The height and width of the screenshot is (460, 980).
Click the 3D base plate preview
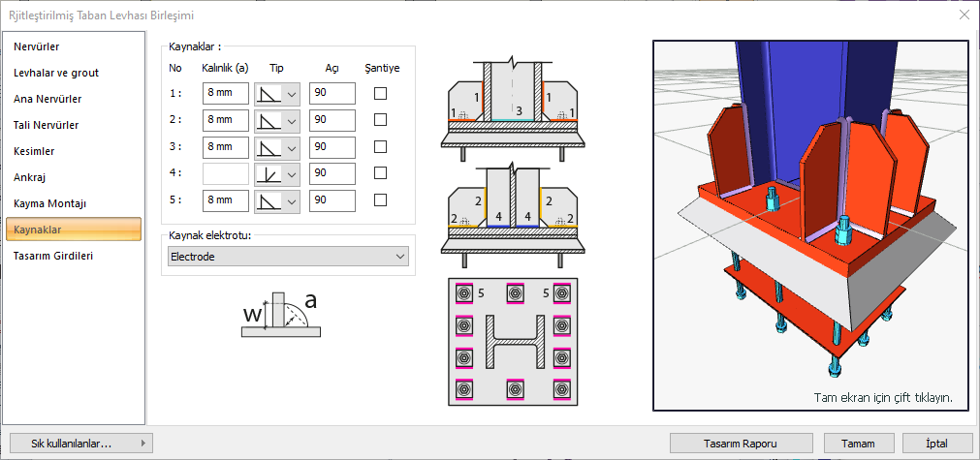pyautogui.click(x=810, y=225)
